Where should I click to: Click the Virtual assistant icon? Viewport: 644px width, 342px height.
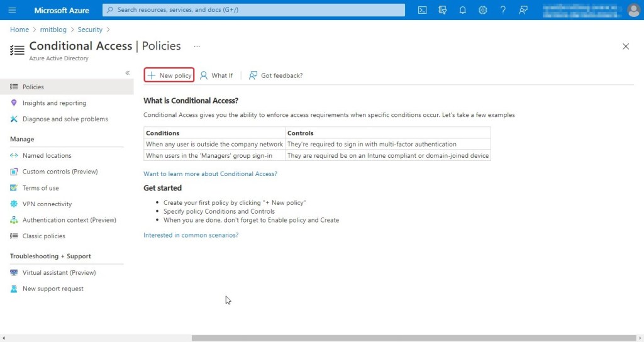click(14, 273)
